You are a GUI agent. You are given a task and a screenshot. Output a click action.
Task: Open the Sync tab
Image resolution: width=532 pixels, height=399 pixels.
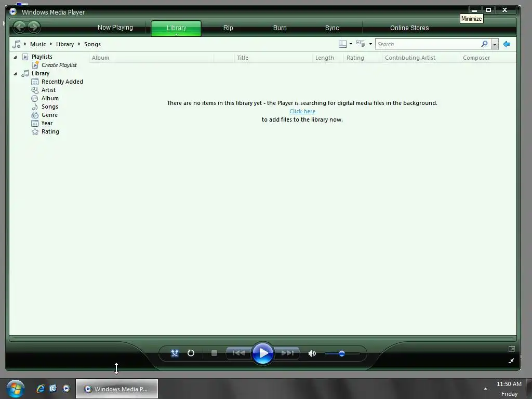(x=332, y=28)
